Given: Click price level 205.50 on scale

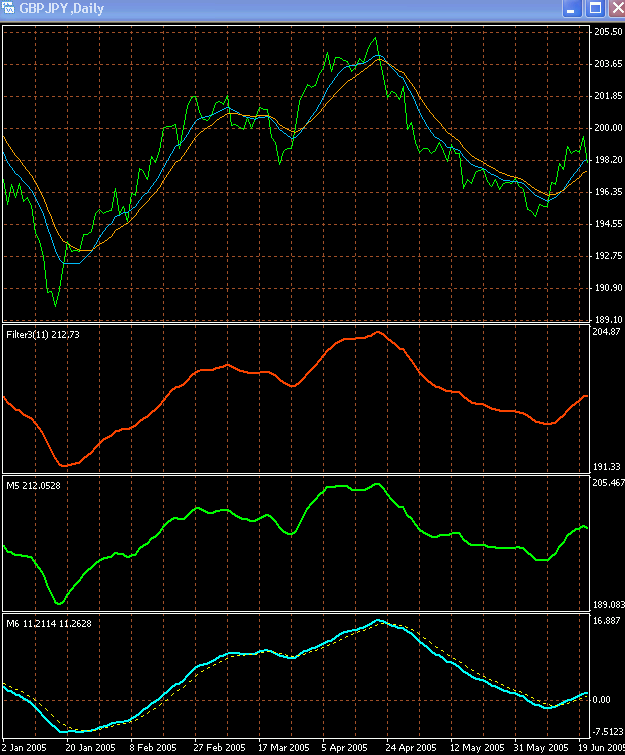Looking at the screenshot, I should coord(608,32).
